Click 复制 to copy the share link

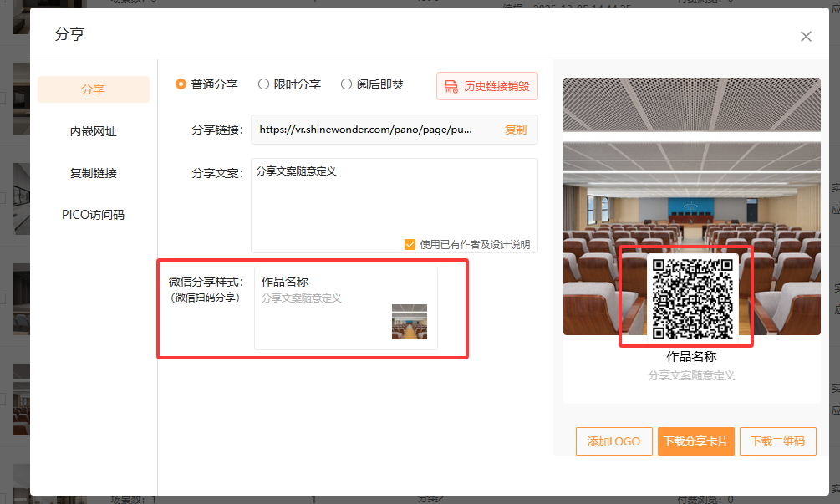516,130
